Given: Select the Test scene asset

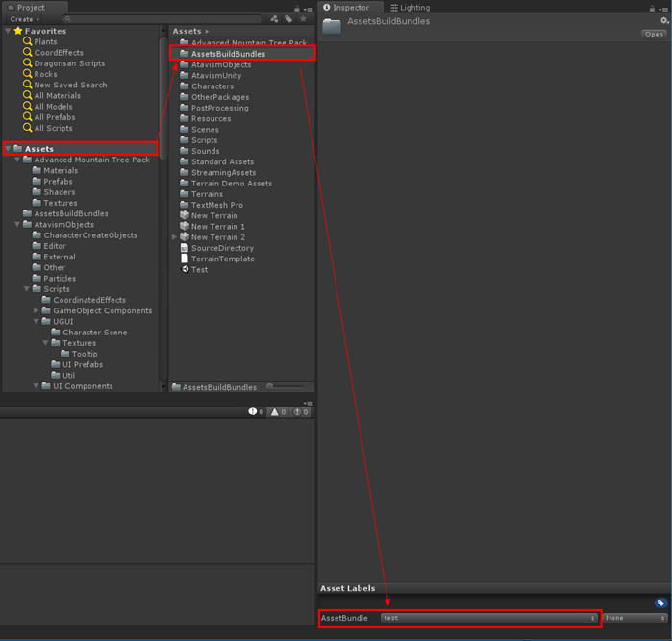Looking at the screenshot, I should tap(198, 269).
